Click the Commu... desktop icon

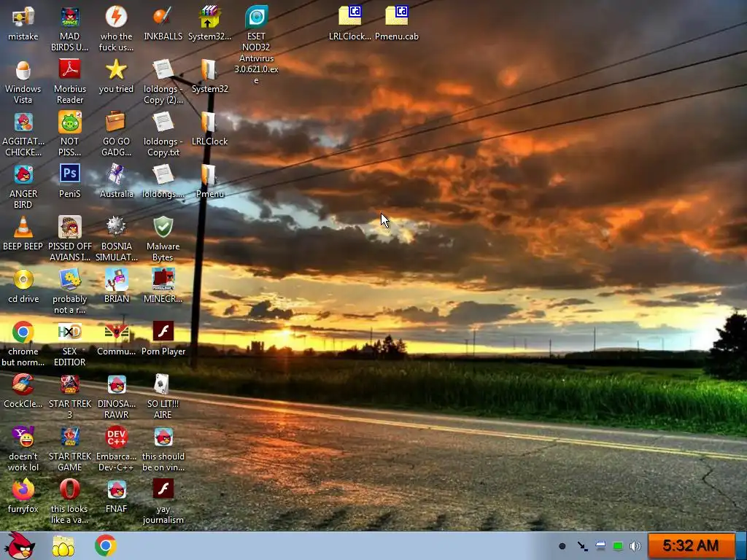(116, 332)
